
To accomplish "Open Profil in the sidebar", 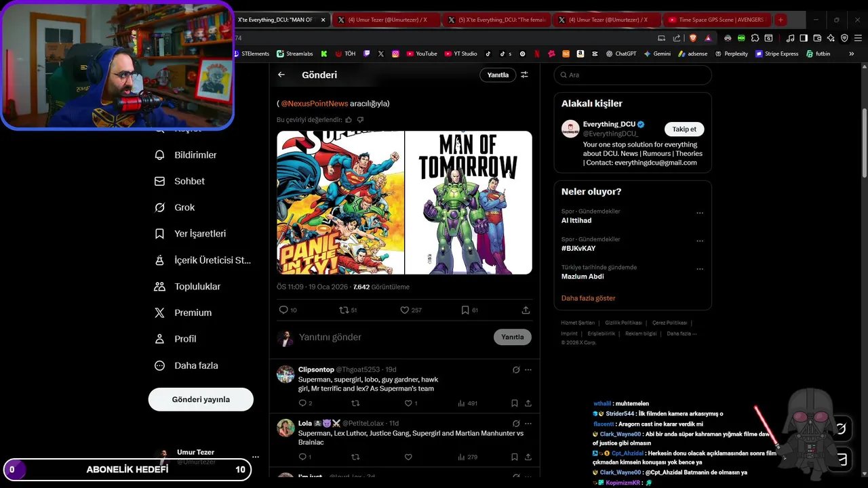I will tap(176, 339).
